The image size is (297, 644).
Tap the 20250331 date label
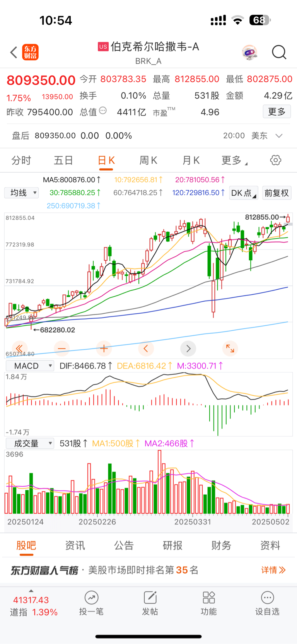193,522
